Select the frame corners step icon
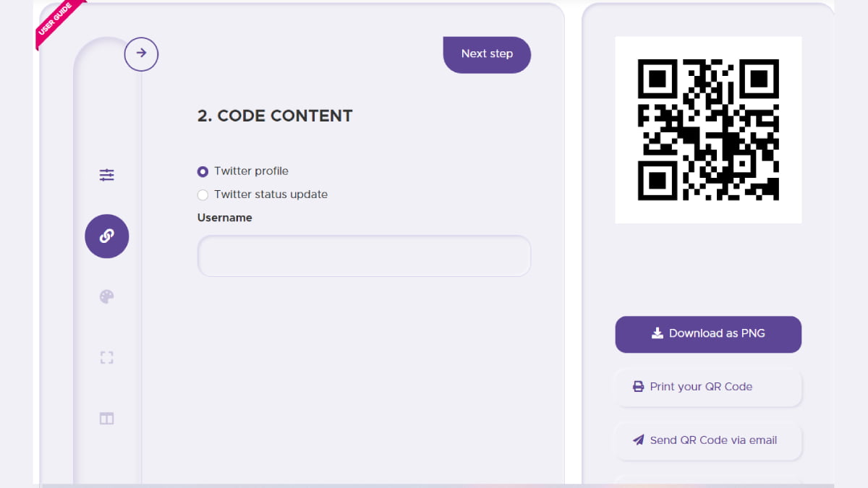The height and width of the screenshot is (488, 868). pos(106,356)
